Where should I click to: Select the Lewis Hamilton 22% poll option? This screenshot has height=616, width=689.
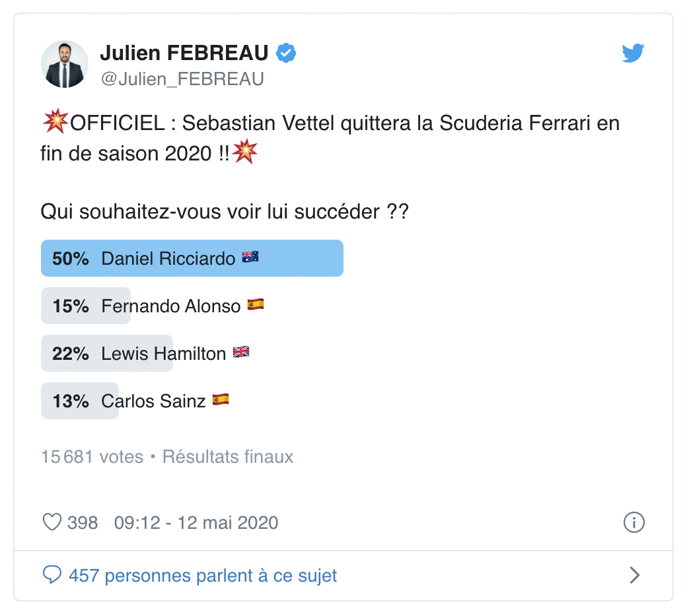[145, 353]
